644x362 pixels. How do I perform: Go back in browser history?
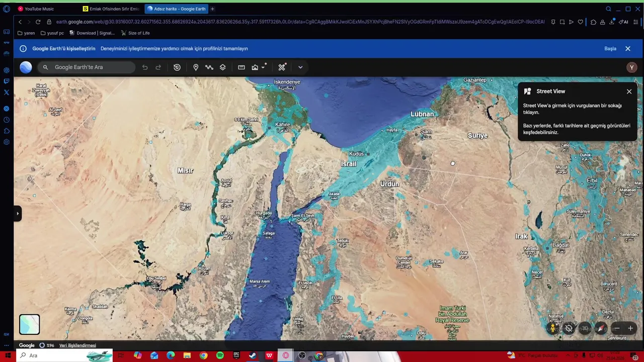tap(20, 22)
